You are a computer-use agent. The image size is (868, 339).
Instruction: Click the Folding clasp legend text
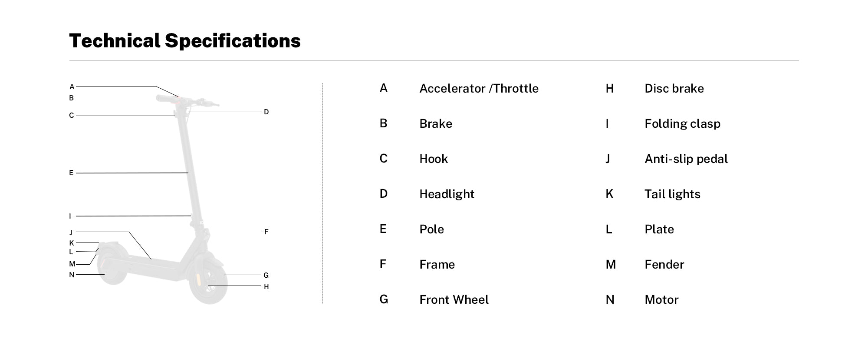(682, 124)
